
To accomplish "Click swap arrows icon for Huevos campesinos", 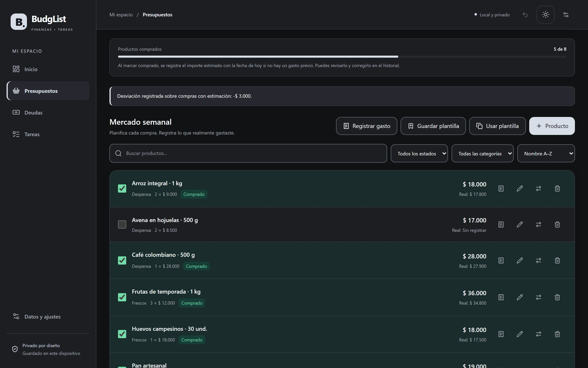I will [x=538, y=334].
